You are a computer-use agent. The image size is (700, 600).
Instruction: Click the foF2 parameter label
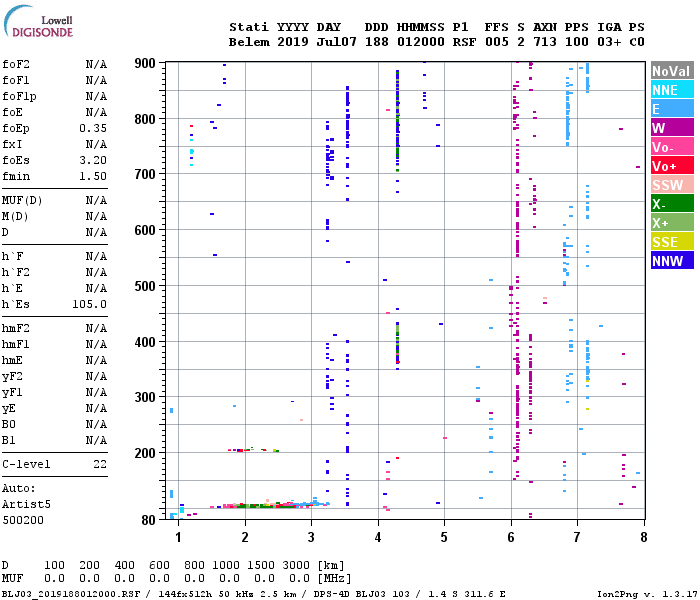coord(16,64)
